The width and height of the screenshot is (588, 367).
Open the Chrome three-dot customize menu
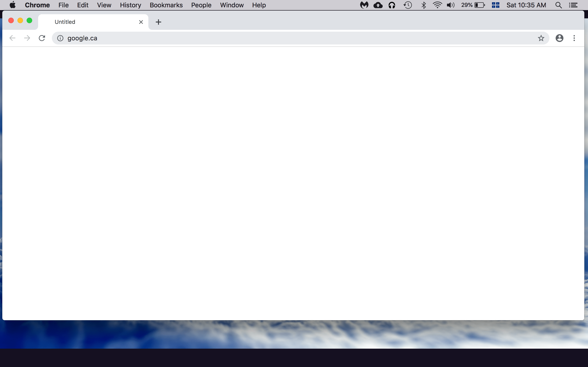click(x=574, y=38)
